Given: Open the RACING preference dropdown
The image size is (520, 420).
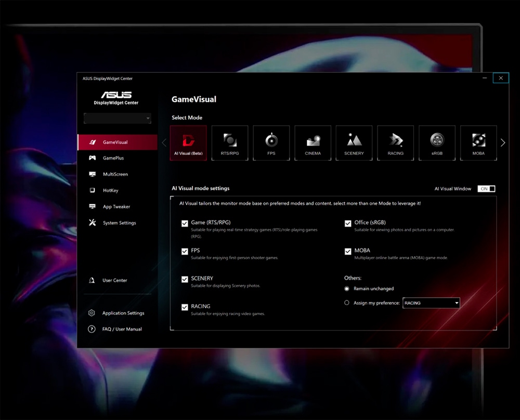Looking at the screenshot, I should pos(431,303).
